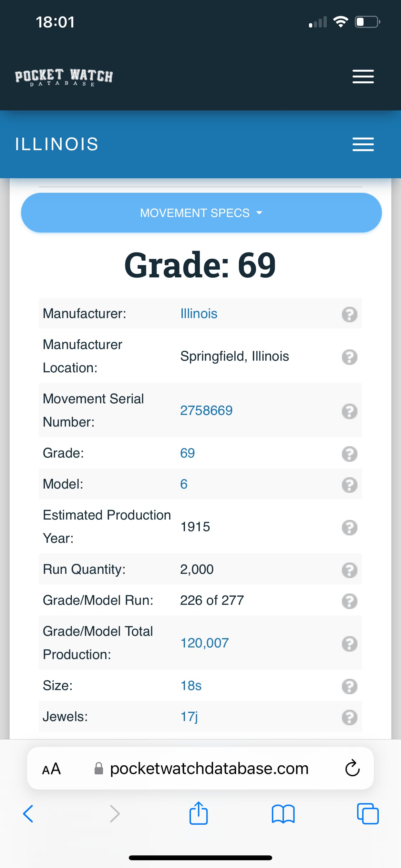Open the main site hamburger menu
The width and height of the screenshot is (401, 868).
(x=363, y=77)
